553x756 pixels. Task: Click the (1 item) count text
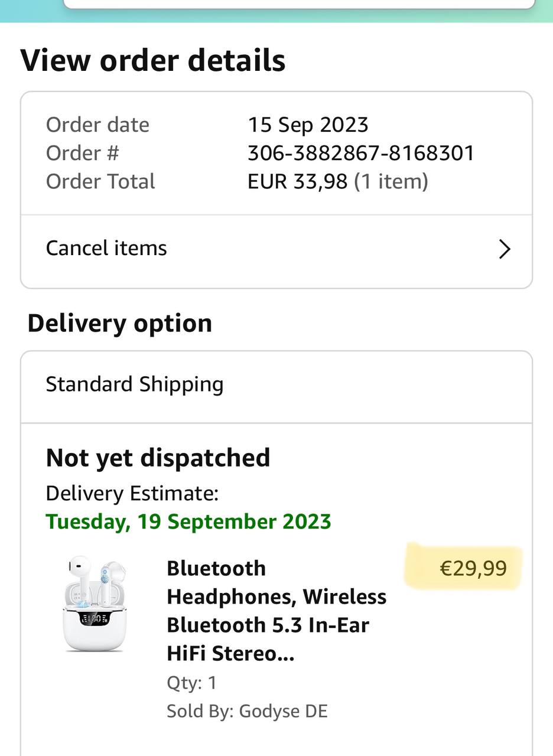point(391,181)
